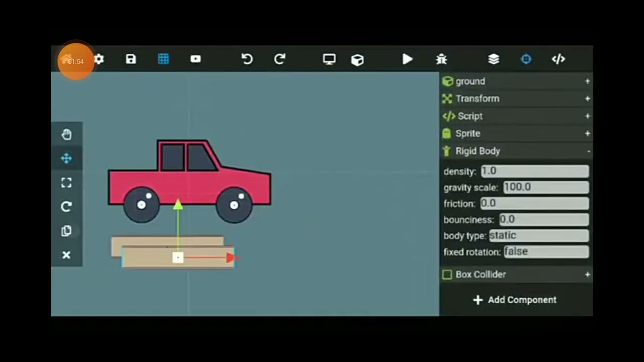Expand the Script component
Screen dimensions: 644x362
coord(516,116)
